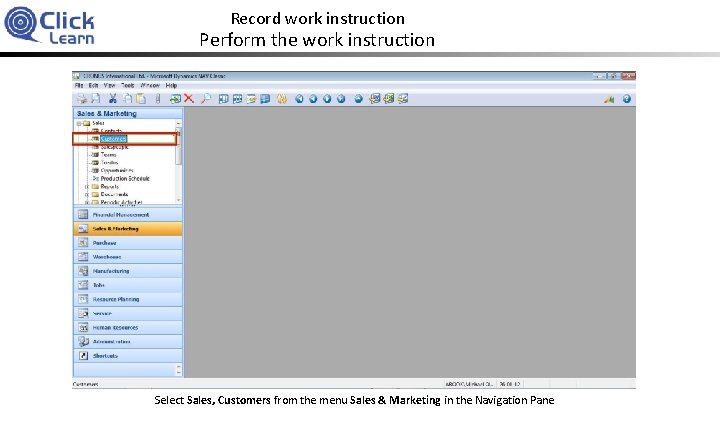
Task: Click the green Insert New record icon
Action: click(175, 99)
